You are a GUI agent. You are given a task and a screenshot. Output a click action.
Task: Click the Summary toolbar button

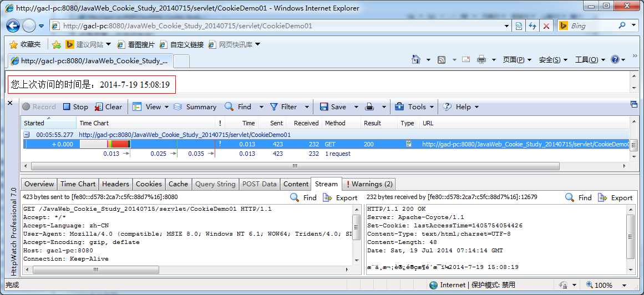click(195, 107)
